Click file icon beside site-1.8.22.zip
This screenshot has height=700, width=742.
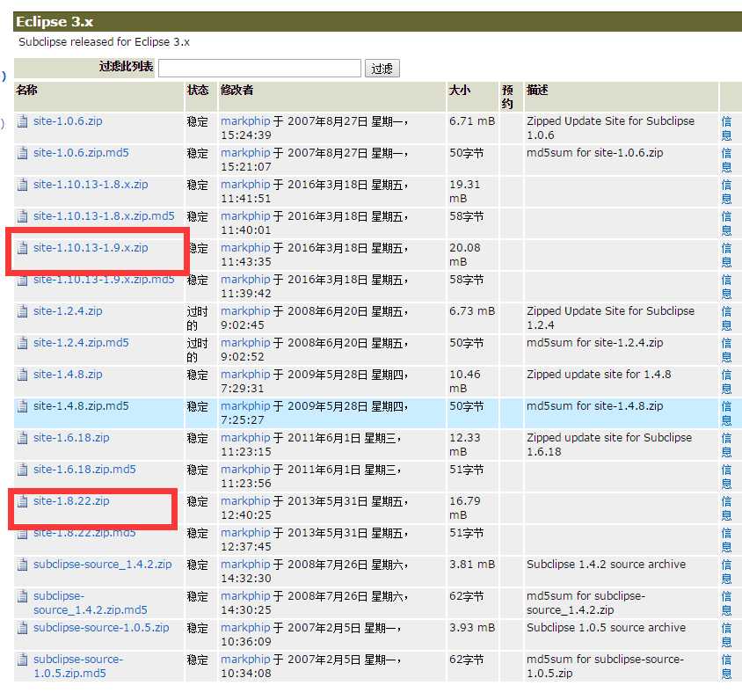(x=22, y=502)
